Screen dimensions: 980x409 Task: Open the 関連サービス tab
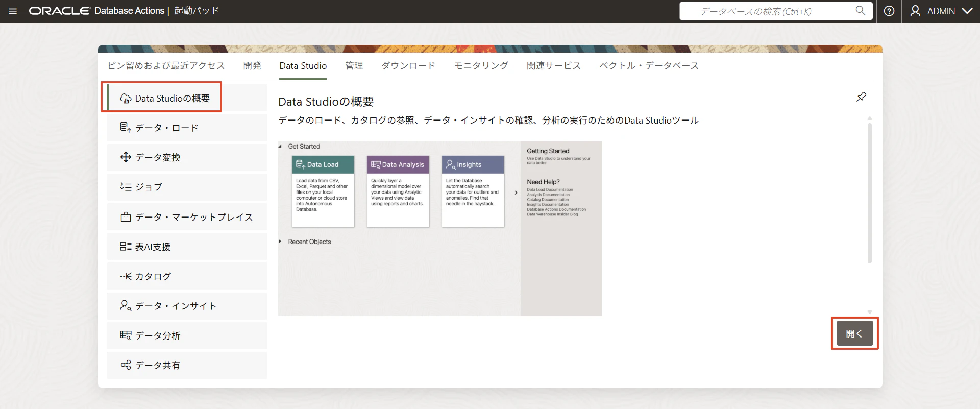tap(554, 66)
